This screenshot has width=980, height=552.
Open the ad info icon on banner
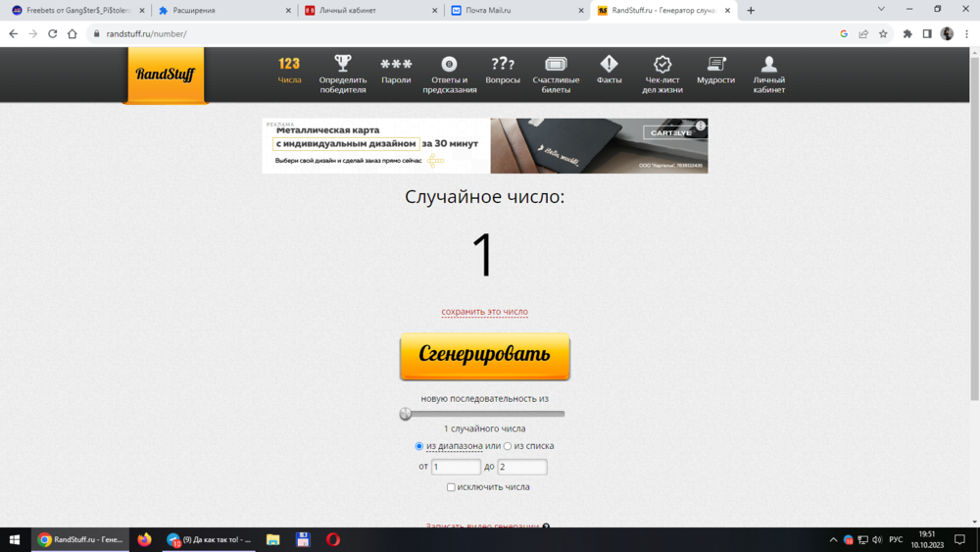click(701, 125)
